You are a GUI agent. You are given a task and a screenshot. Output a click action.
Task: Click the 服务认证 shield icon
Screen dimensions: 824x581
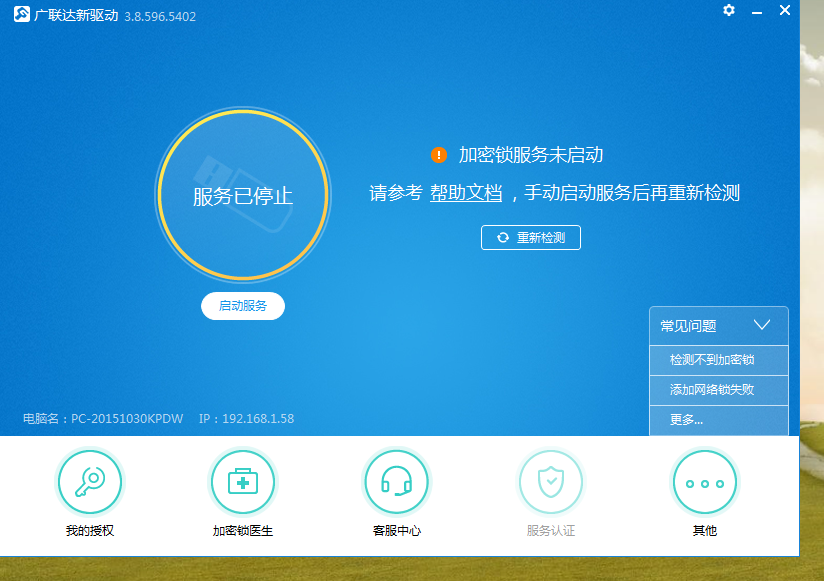pos(551,482)
